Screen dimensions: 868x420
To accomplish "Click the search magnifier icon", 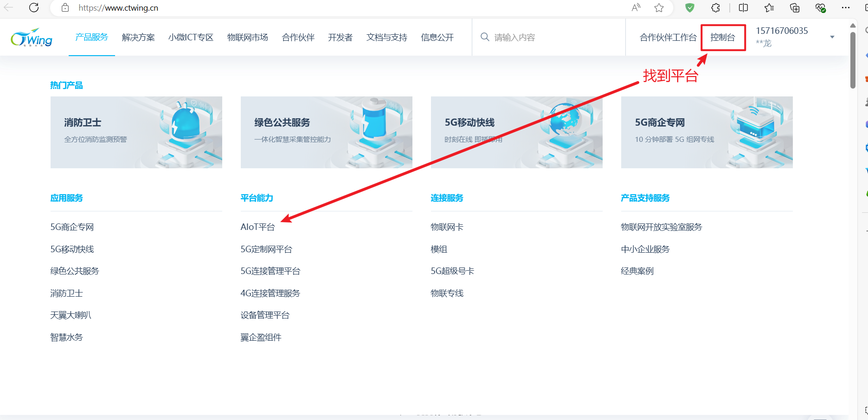I will tap(485, 37).
